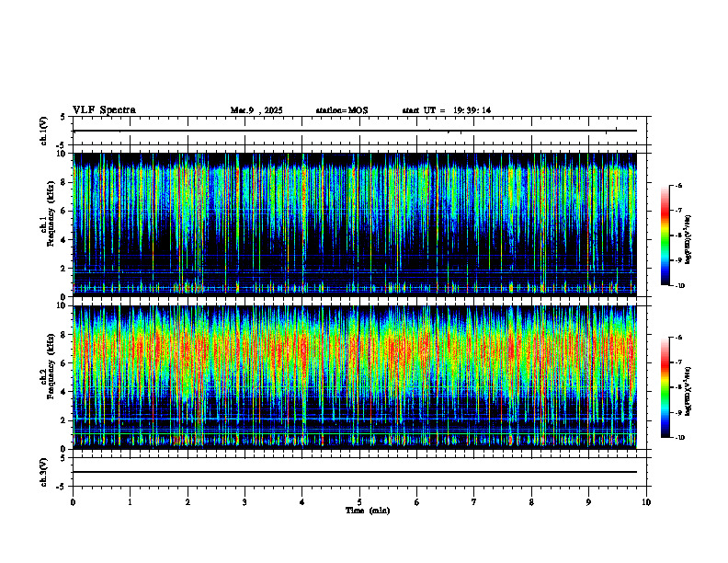Click the "6" kHz tick on ch.1 axis
The image size is (728, 563).
point(64,212)
